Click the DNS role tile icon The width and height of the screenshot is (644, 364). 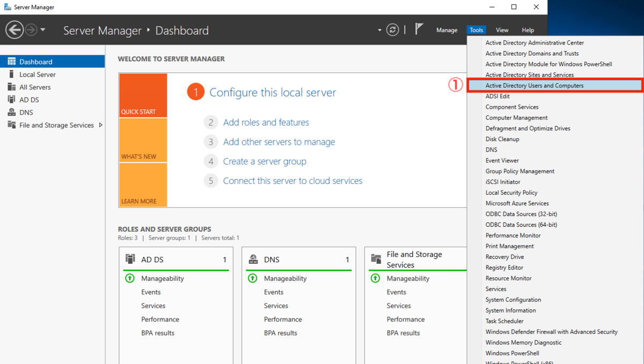[253, 259]
